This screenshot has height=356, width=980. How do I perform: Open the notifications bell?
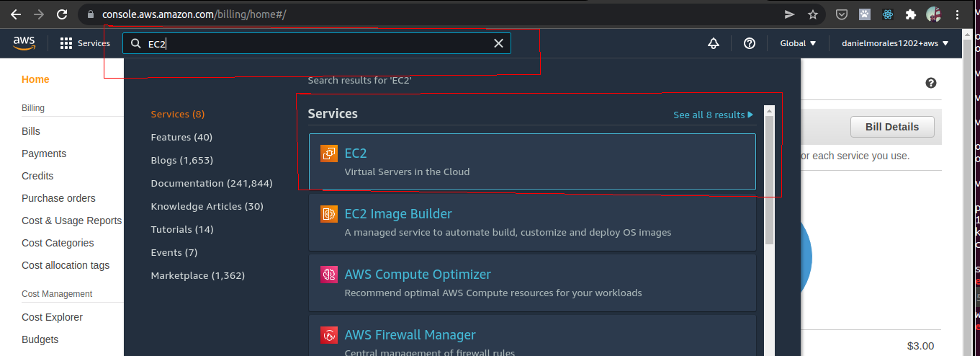[x=714, y=43]
